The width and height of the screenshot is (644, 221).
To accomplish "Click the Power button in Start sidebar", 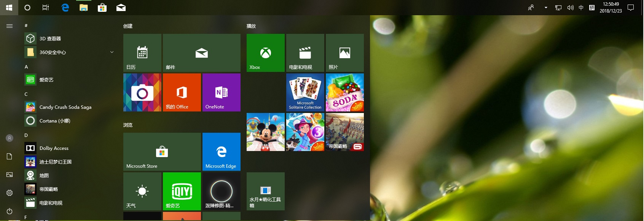I will coord(10,211).
